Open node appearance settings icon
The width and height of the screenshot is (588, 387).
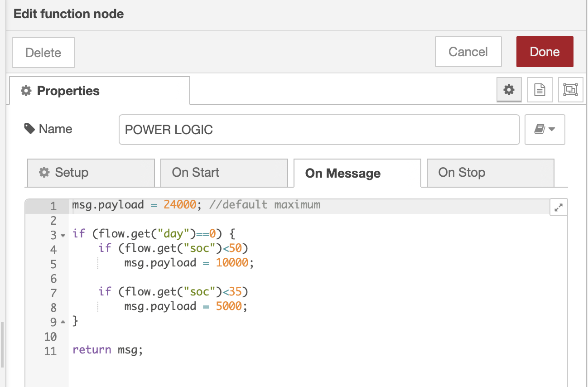coord(570,90)
